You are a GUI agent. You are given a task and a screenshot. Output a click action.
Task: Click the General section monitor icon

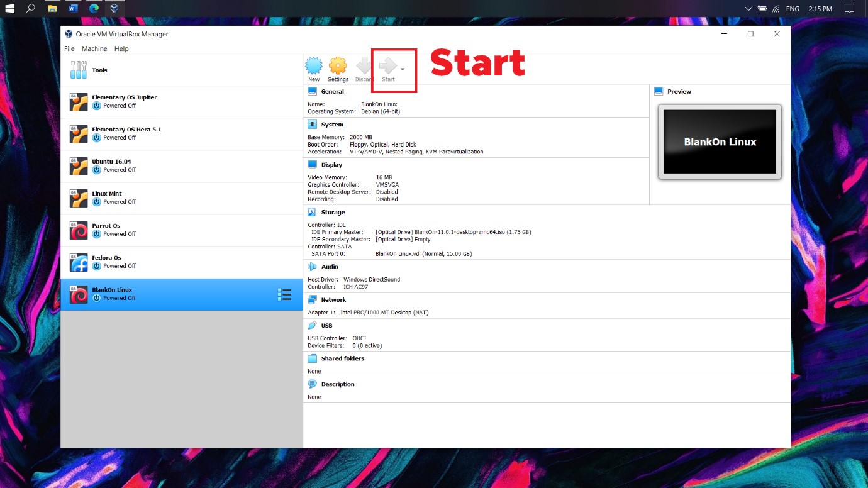click(312, 91)
